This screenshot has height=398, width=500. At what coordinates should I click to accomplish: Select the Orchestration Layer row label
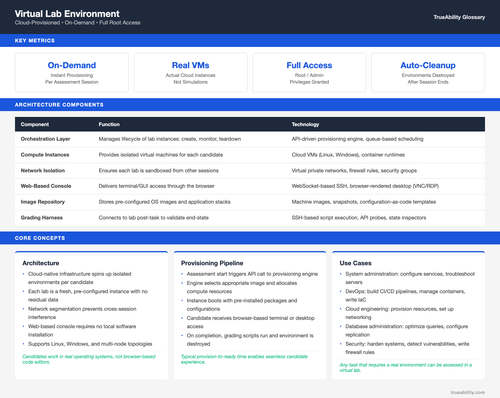tap(45, 139)
